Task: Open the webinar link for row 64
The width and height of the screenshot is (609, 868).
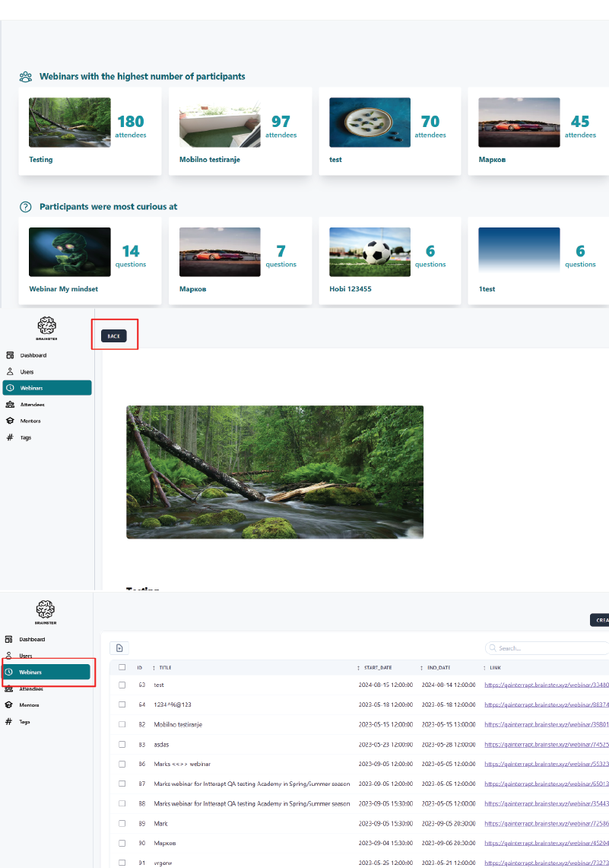Action: pyautogui.click(x=546, y=704)
